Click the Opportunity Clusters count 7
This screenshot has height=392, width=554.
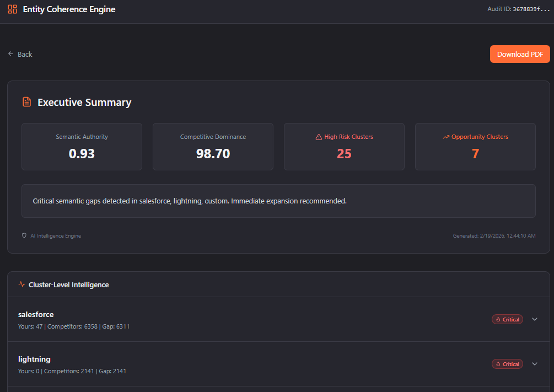click(x=475, y=154)
